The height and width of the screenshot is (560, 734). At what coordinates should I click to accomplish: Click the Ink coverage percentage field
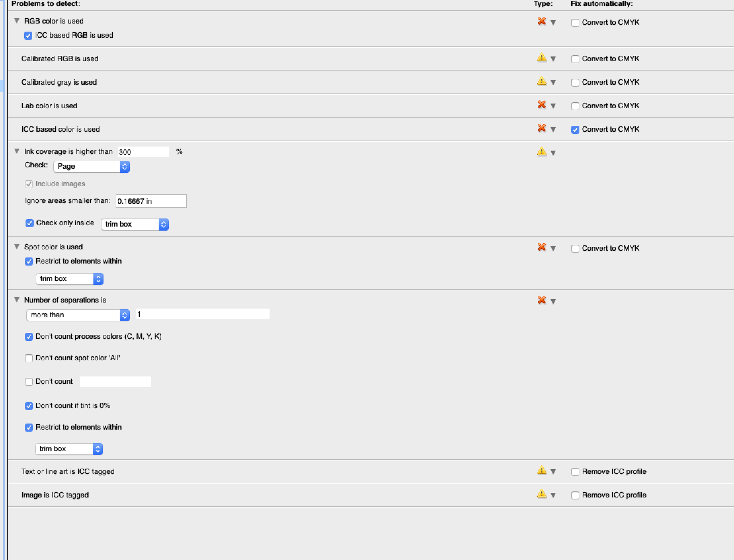click(144, 152)
